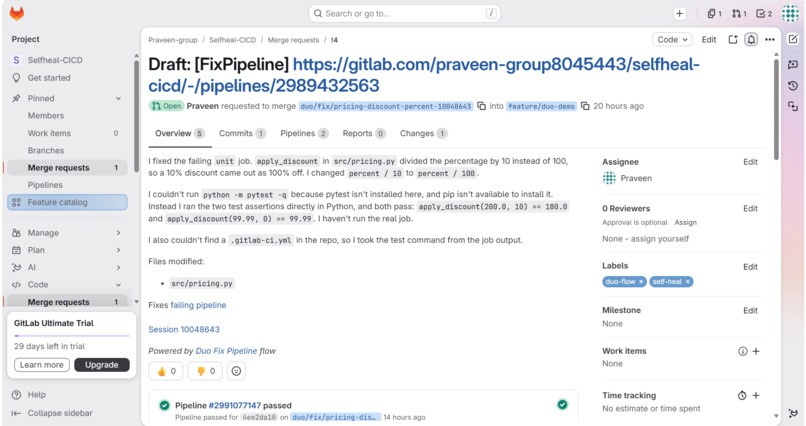Viewport: 806px width, 426px height.
Task: Open Members in sidebar
Action: 67,116
